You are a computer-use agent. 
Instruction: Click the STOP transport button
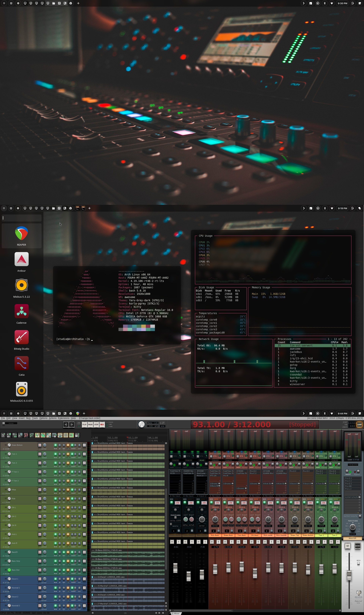click(x=96, y=424)
